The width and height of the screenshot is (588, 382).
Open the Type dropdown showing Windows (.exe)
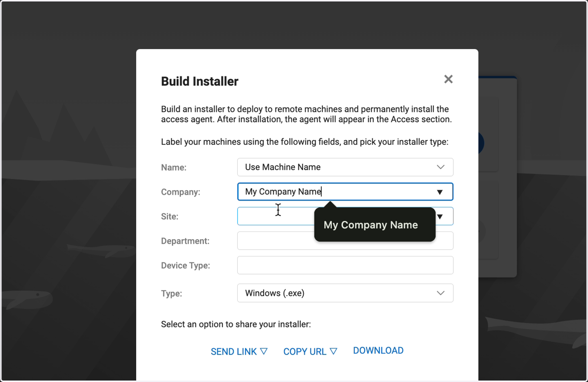point(345,293)
